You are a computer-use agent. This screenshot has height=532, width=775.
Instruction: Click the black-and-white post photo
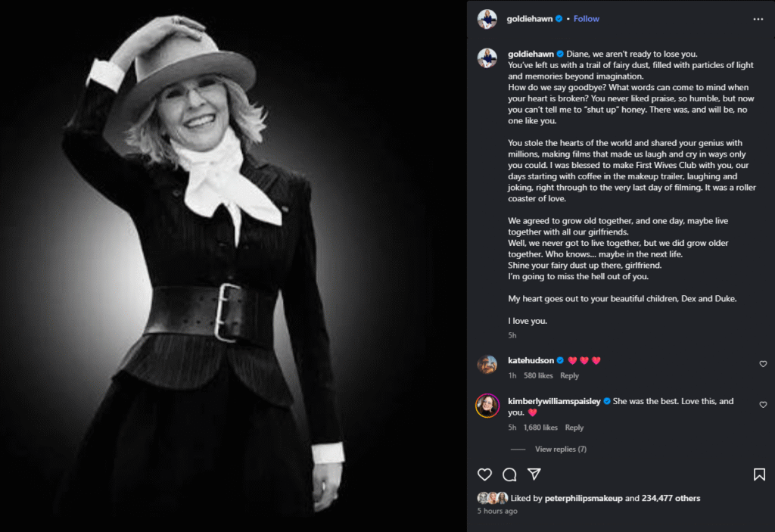coord(233,266)
